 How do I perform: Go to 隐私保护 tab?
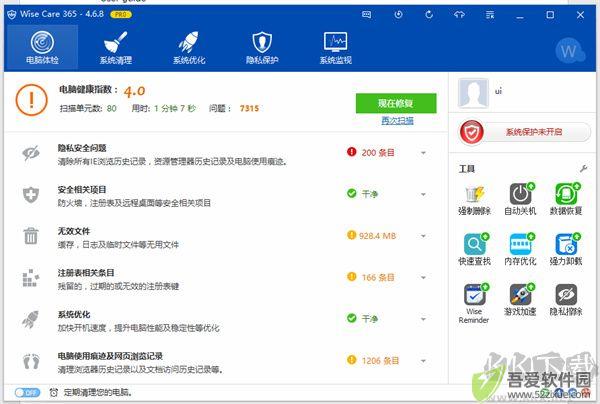point(262,47)
